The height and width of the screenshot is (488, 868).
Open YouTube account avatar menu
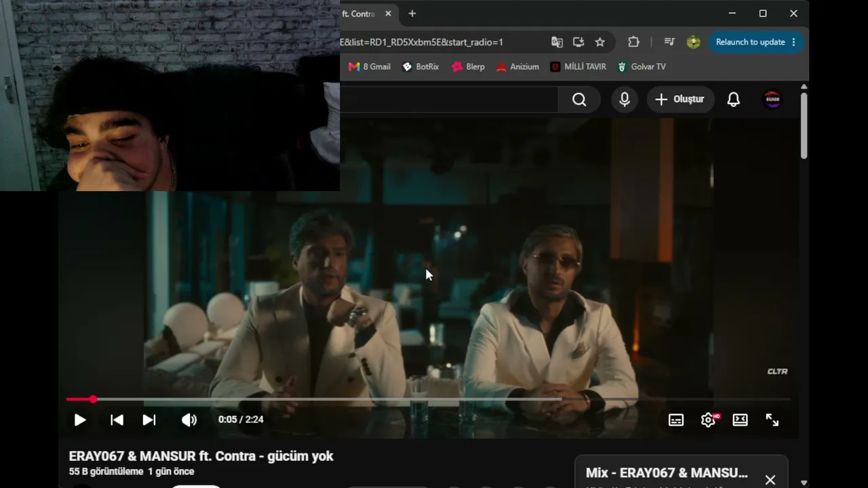[772, 100]
